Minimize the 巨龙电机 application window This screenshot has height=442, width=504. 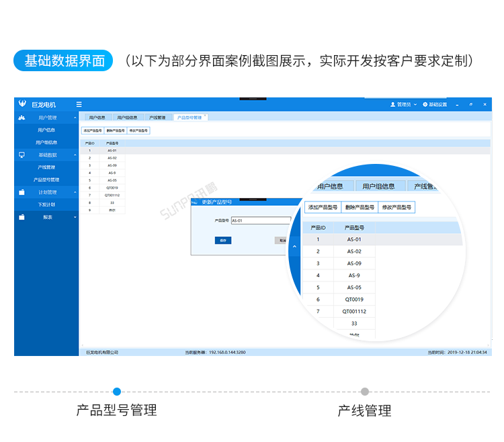point(457,105)
